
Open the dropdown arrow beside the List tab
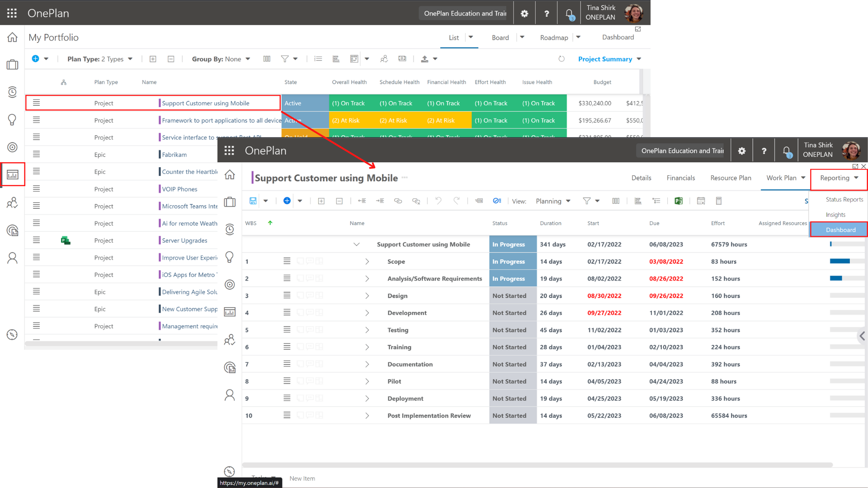pos(471,37)
